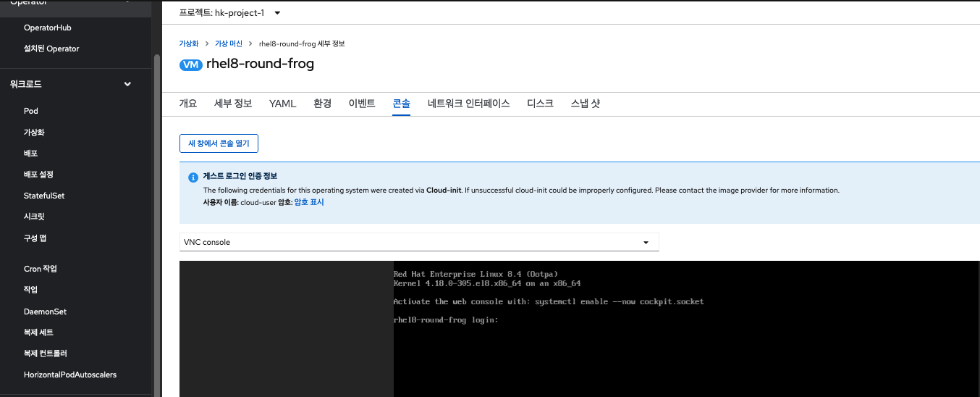Click the cloud-user username text

coord(258,202)
